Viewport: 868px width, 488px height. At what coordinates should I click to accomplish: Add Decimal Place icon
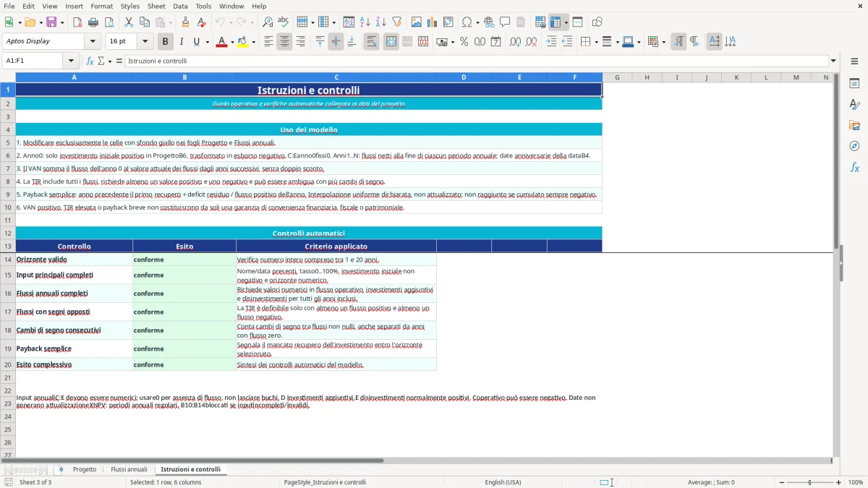click(x=515, y=42)
